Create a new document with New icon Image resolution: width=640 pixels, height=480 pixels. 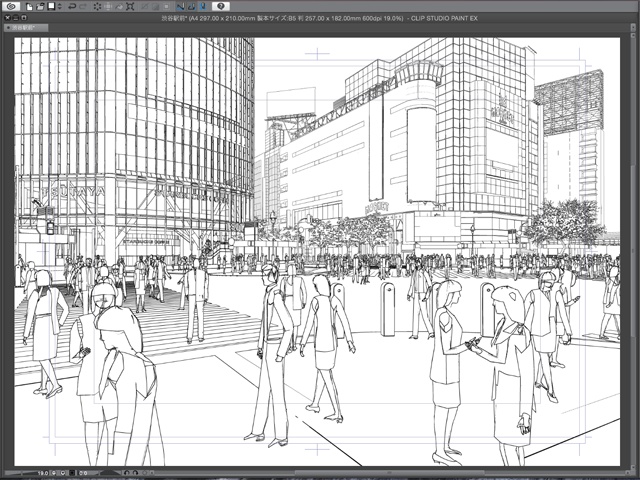29,6
